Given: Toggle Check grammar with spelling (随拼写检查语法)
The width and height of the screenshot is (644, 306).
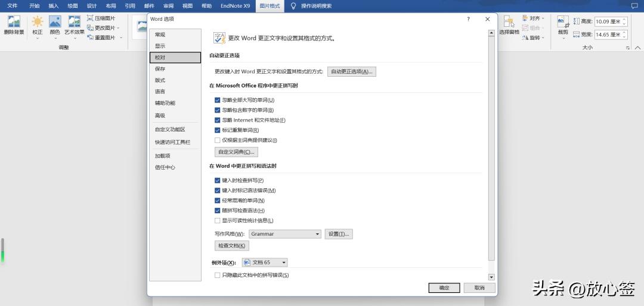Looking at the screenshot, I should coord(217,210).
